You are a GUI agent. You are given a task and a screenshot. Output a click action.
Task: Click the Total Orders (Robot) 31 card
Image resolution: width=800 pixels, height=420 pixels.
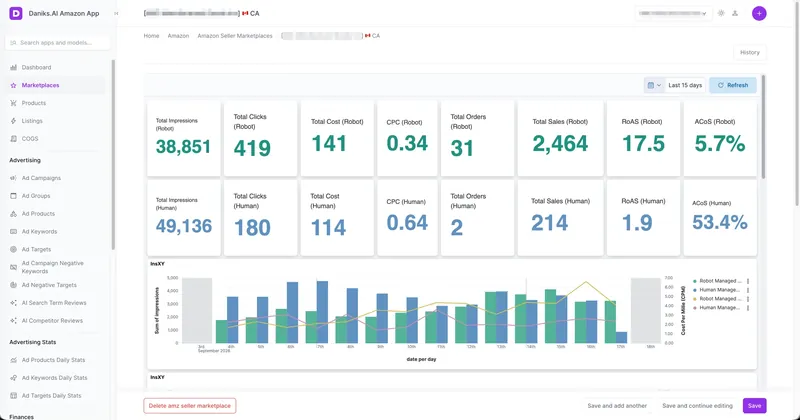pos(478,138)
